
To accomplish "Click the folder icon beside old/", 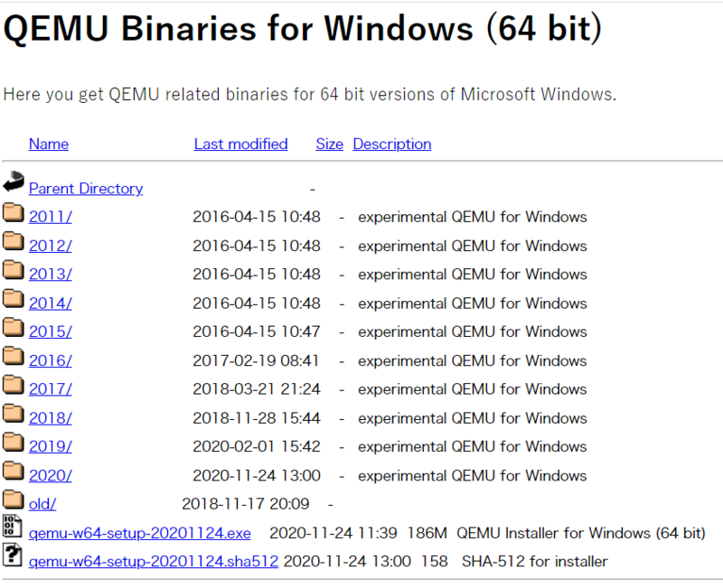I will (14, 499).
